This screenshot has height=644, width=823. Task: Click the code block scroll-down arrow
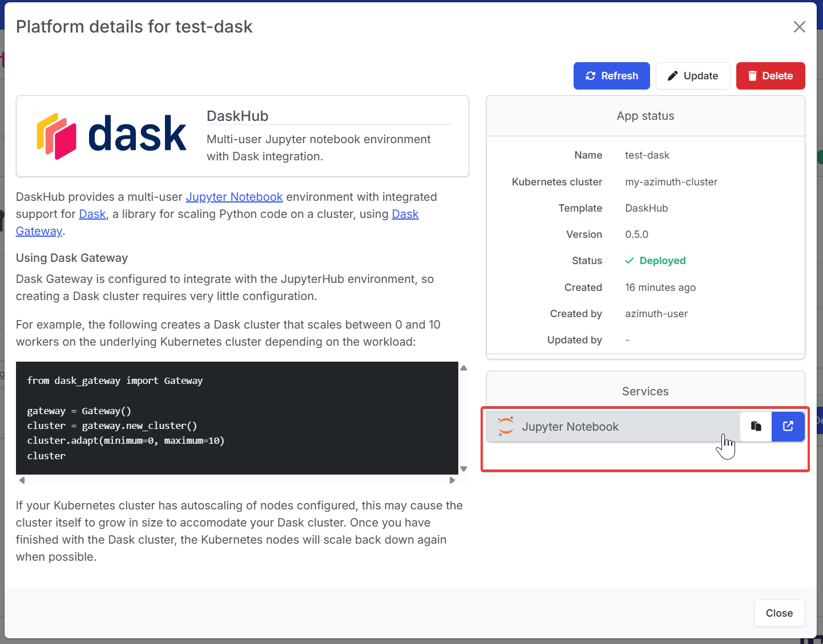(x=464, y=469)
